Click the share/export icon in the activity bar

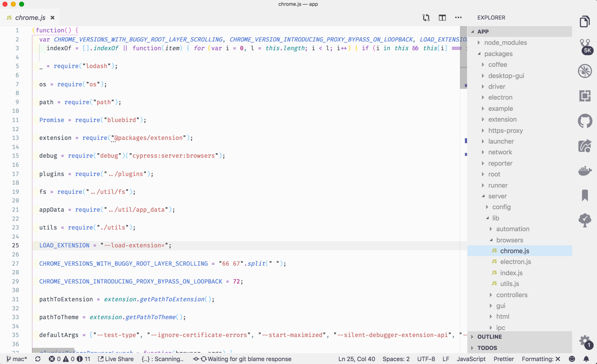[x=585, y=146]
